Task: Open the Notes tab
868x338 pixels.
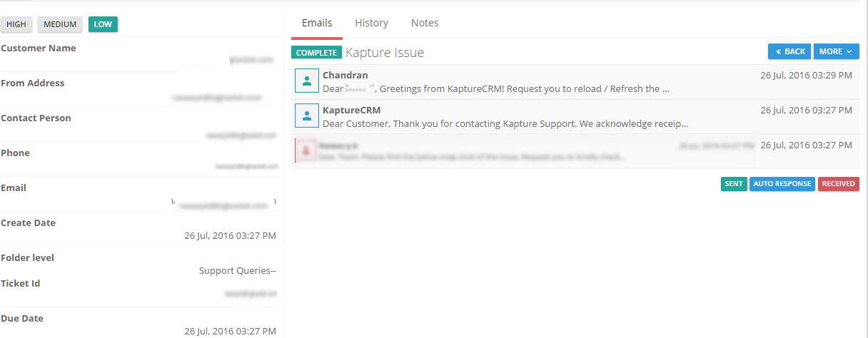Action: [425, 23]
